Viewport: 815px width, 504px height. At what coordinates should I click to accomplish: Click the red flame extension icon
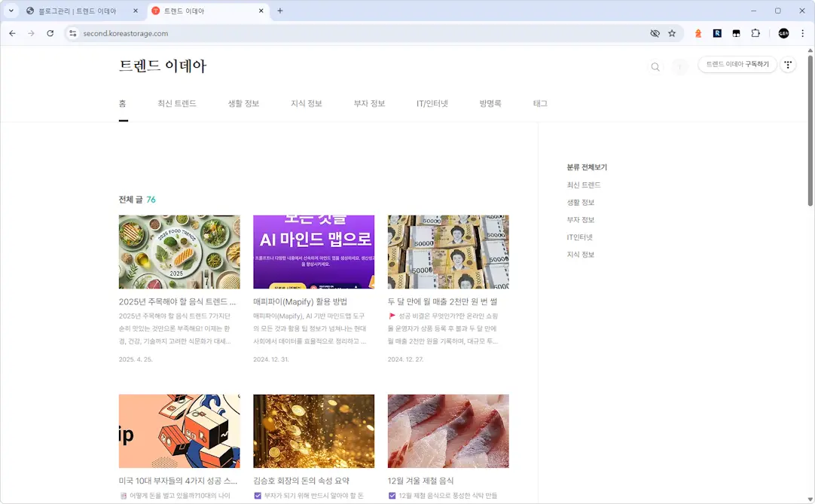tap(696, 33)
